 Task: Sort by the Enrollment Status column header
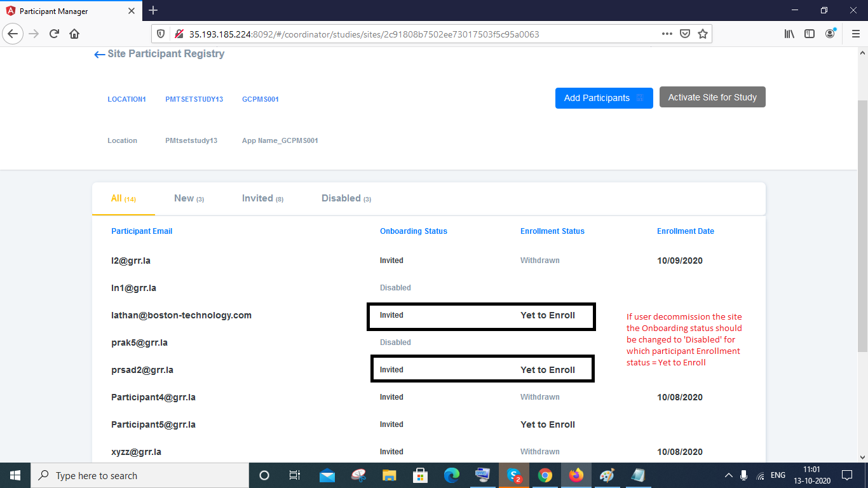tap(552, 231)
